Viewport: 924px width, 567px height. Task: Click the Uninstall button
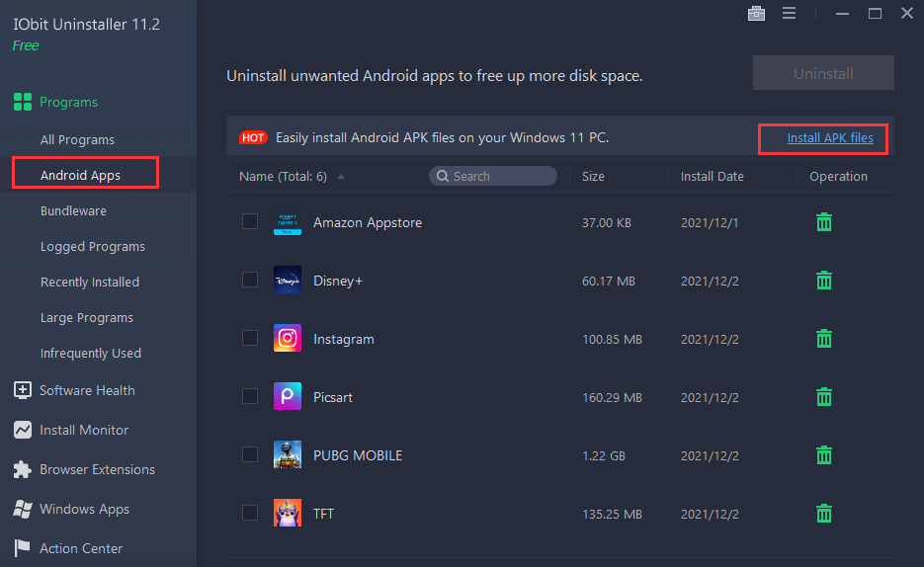[x=823, y=73]
